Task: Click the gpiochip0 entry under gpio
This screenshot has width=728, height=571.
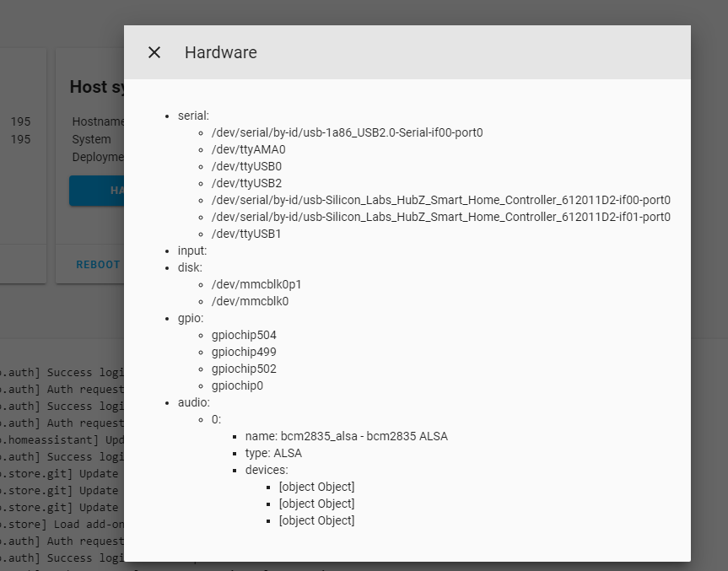Action: [237, 385]
